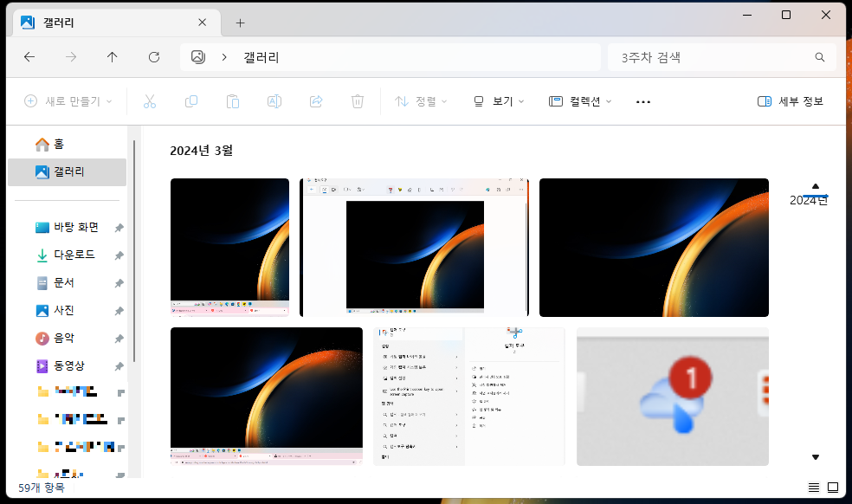The image size is (852, 504).
Task: Focus the 3주차 검색 search box
Action: click(721, 57)
